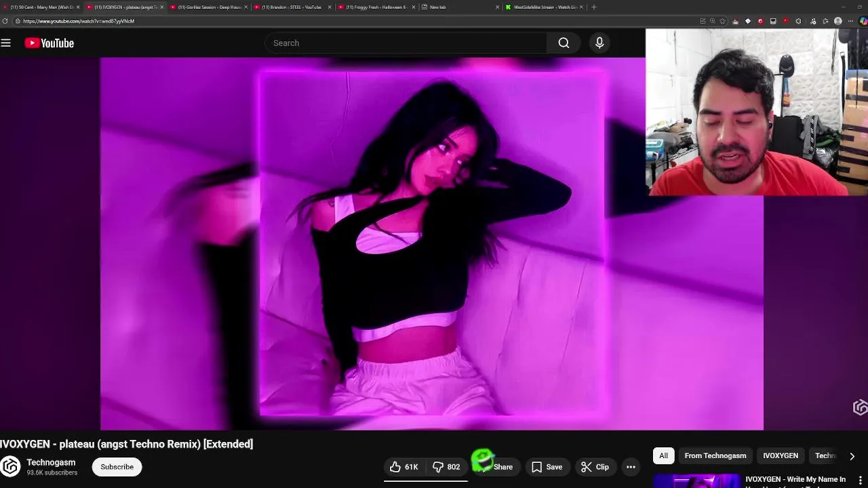868x488 pixels.
Task: Switch to the Gorillaz Session - Deep House tab
Action: [209, 7]
